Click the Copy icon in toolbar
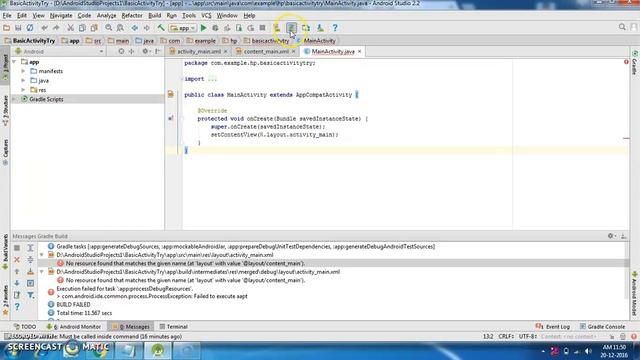 [x=82, y=28]
